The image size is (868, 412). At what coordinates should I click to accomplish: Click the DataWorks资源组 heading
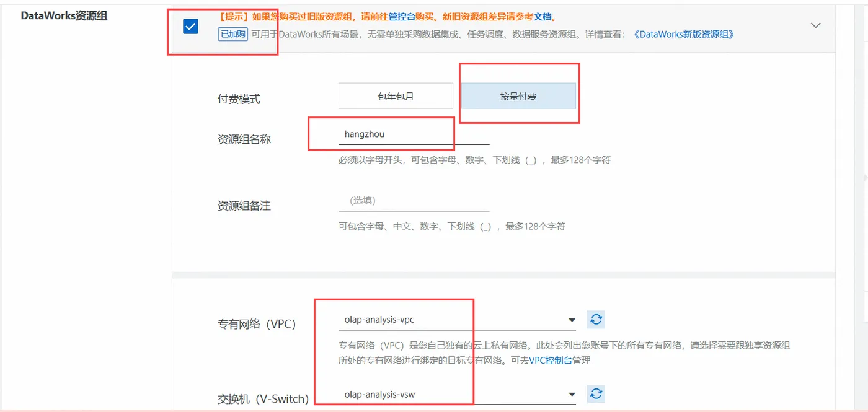64,15
